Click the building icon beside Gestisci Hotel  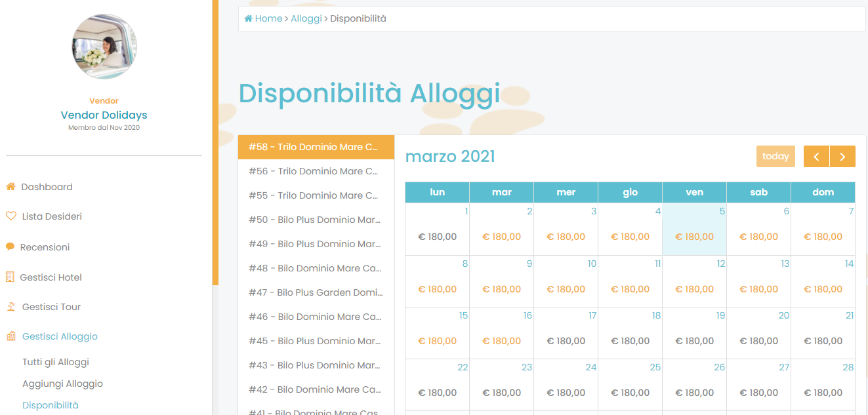10,277
